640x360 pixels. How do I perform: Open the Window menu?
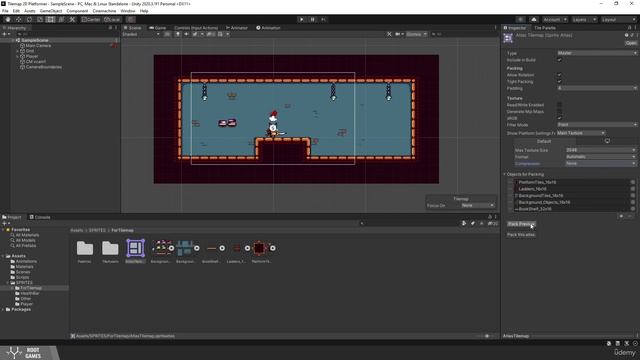128,11
